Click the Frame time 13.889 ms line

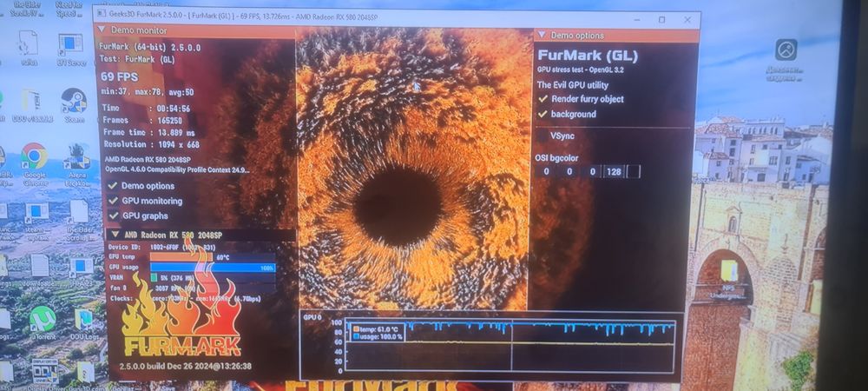(149, 132)
